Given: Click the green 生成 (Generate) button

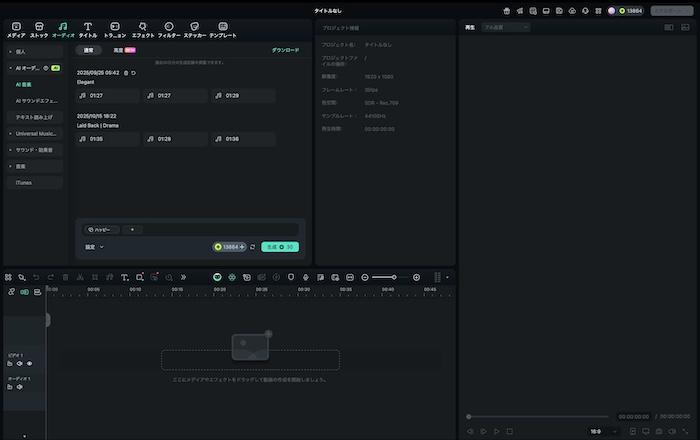Looking at the screenshot, I should coord(279,246).
